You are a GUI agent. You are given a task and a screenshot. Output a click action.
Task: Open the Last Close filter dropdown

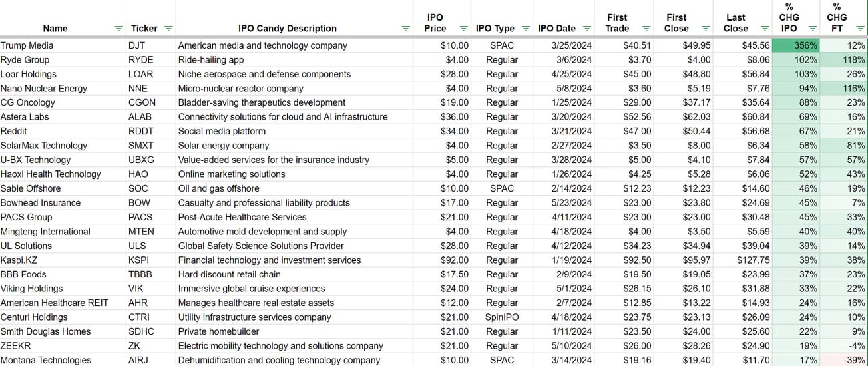point(763,29)
